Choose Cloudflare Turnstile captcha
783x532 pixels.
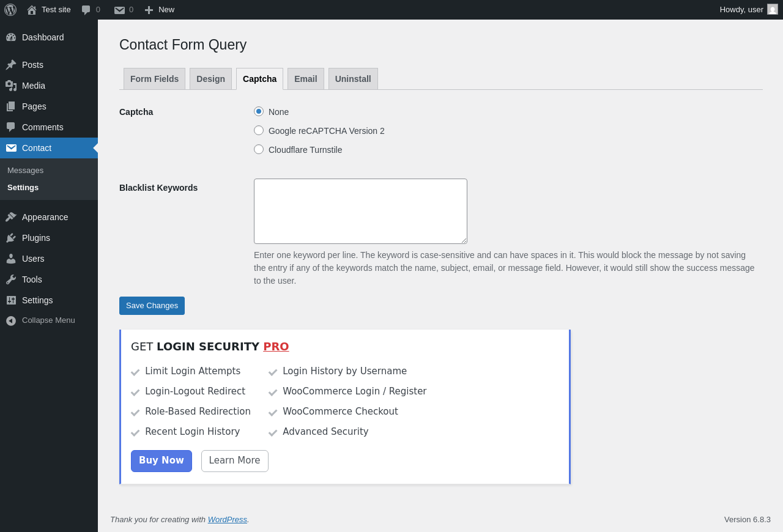(x=259, y=149)
